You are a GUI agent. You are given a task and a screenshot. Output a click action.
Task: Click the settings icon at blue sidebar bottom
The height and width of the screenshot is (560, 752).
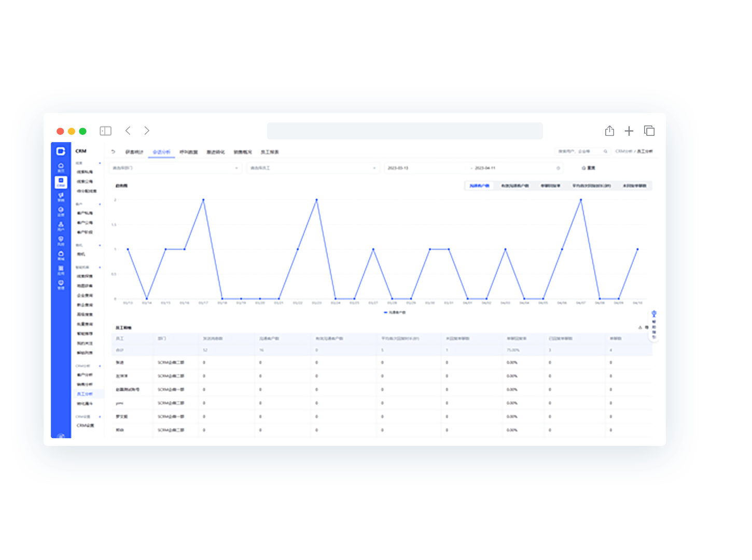coord(61,436)
